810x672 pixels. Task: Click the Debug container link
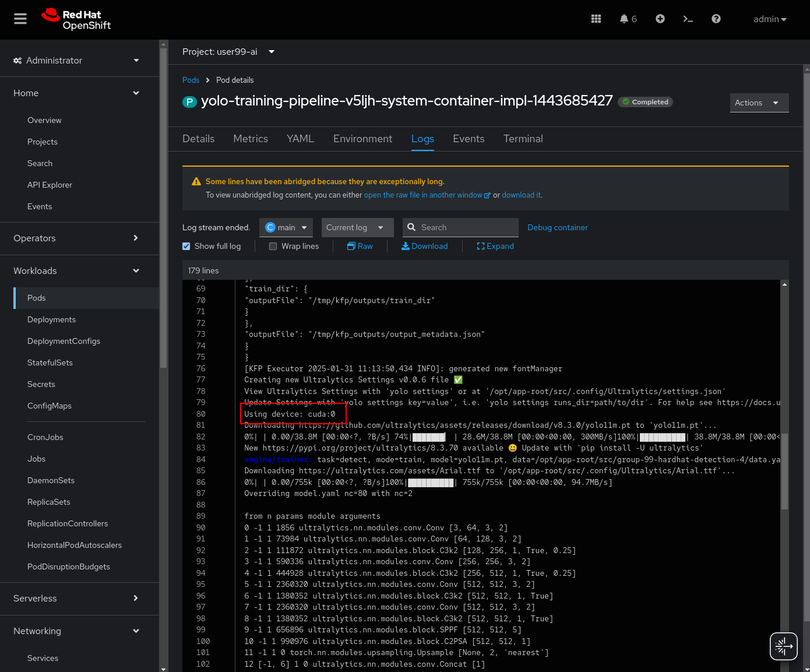click(558, 227)
